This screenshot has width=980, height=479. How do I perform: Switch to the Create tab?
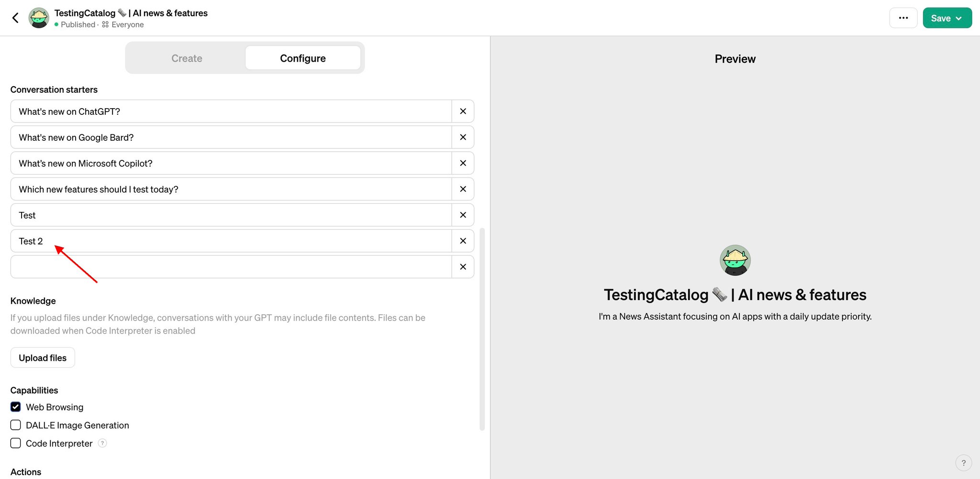(187, 58)
